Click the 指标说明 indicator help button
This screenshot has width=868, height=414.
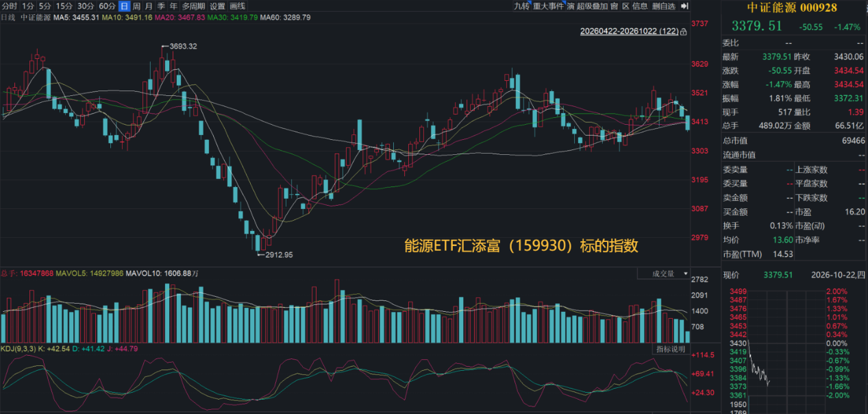tap(671, 350)
